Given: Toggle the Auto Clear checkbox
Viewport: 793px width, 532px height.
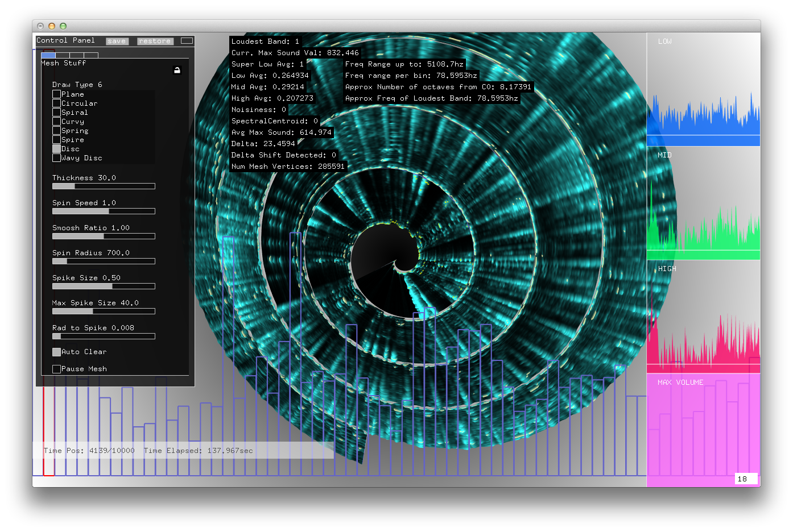Looking at the screenshot, I should [x=56, y=352].
